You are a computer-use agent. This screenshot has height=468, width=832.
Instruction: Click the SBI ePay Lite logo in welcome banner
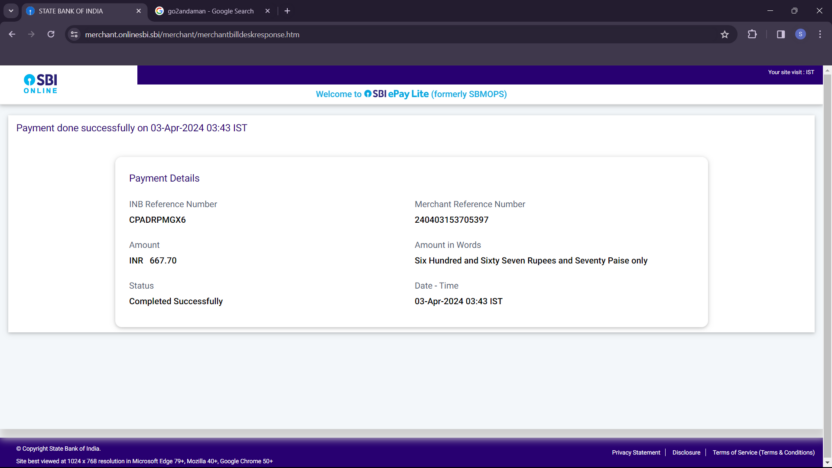click(x=396, y=94)
